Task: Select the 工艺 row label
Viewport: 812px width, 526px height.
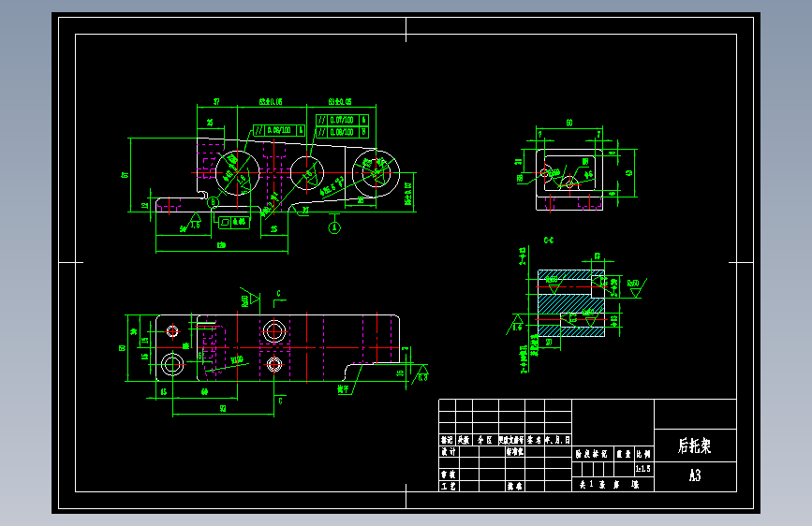Action: [x=449, y=486]
